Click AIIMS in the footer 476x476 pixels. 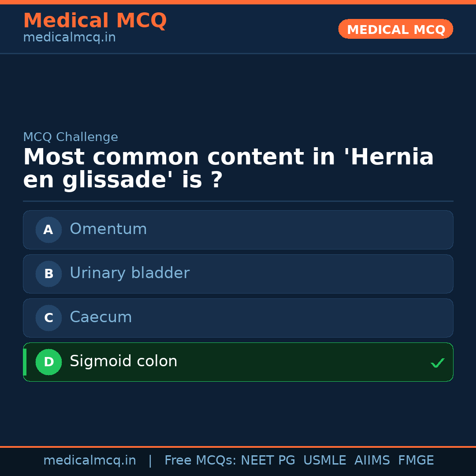(x=372, y=461)
